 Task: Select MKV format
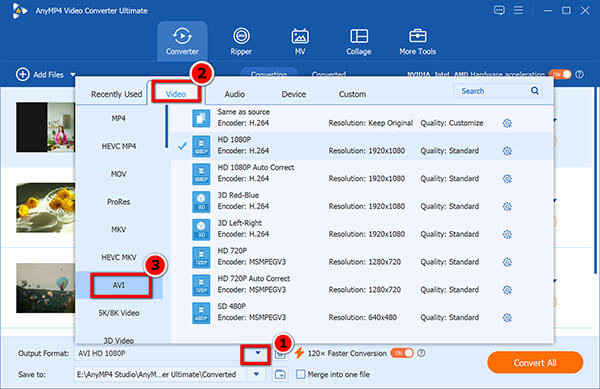tap(119, 229)
